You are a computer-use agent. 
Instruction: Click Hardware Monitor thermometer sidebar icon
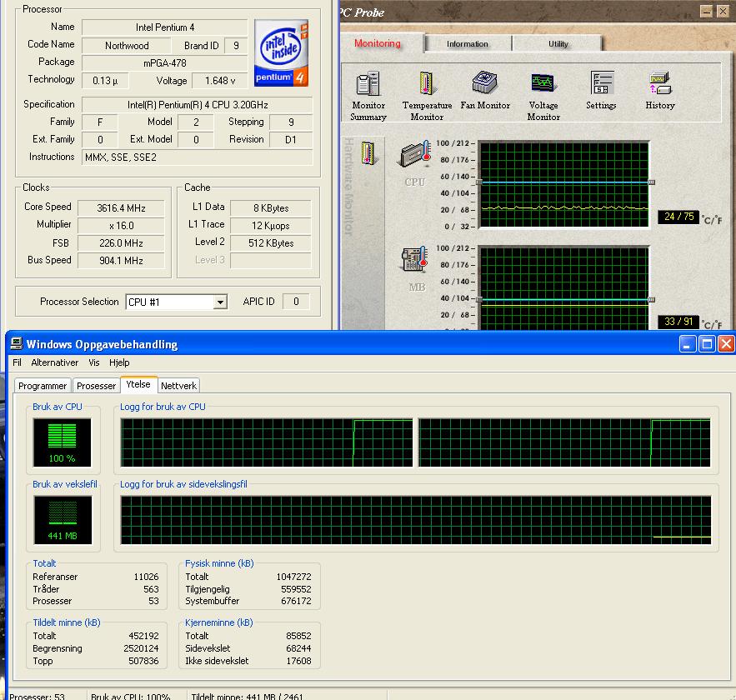[x=368, y=153]
